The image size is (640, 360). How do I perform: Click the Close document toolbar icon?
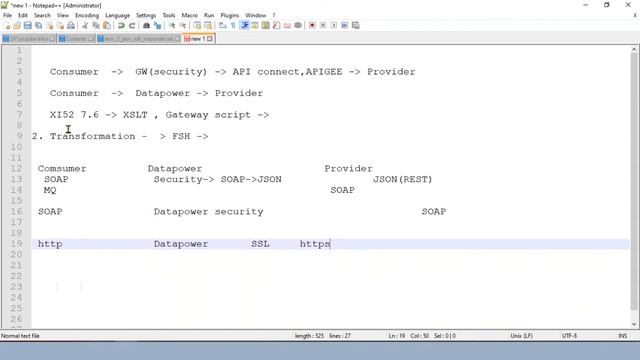point(50,25)
